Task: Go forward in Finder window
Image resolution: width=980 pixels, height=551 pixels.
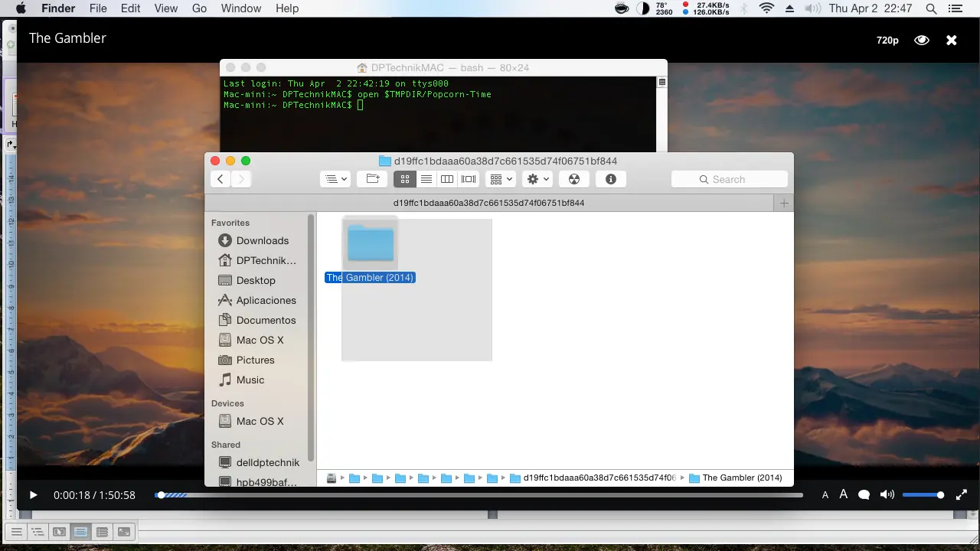Action: (240, 179)
